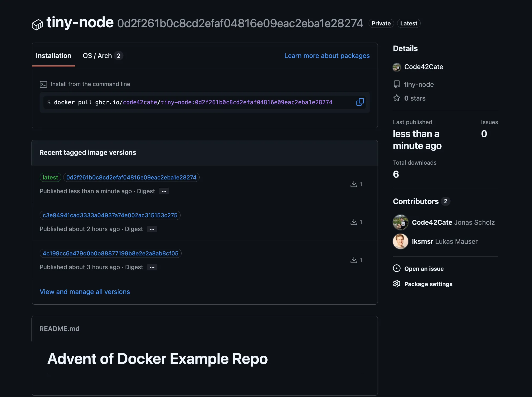Open Learn more about packages link
Screen dimensions: 532x397
point(327,56)
